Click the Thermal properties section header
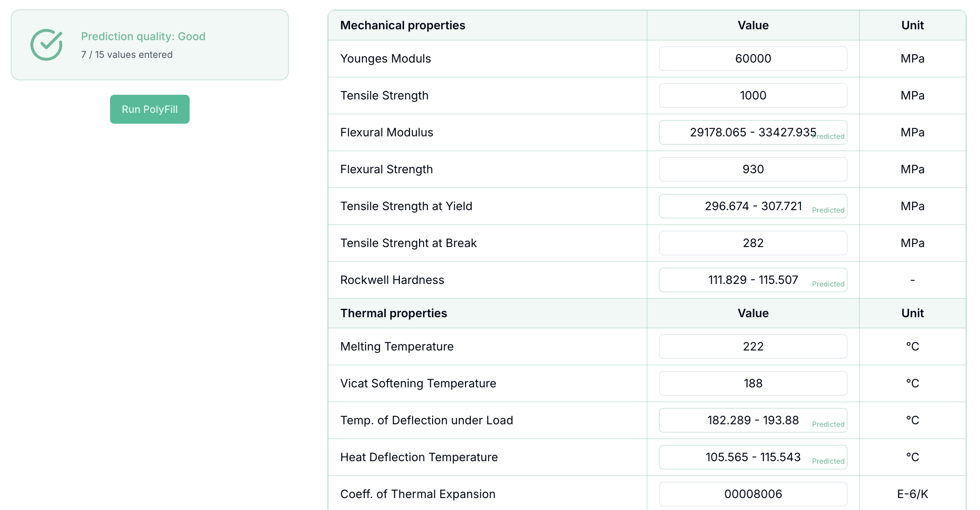980x510 pixels. tap(394, 313)
